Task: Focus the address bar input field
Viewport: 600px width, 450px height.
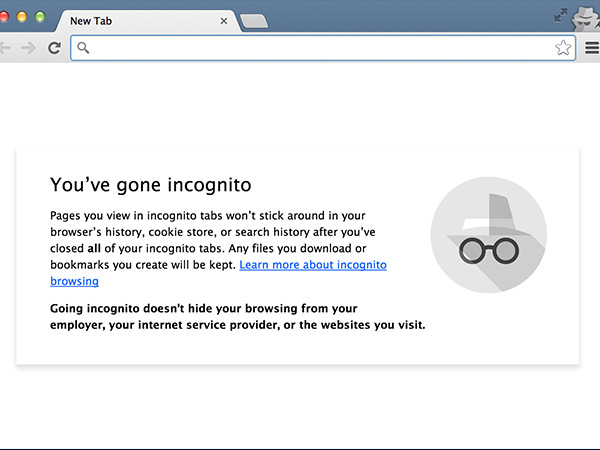Action: tap(320, 48)
